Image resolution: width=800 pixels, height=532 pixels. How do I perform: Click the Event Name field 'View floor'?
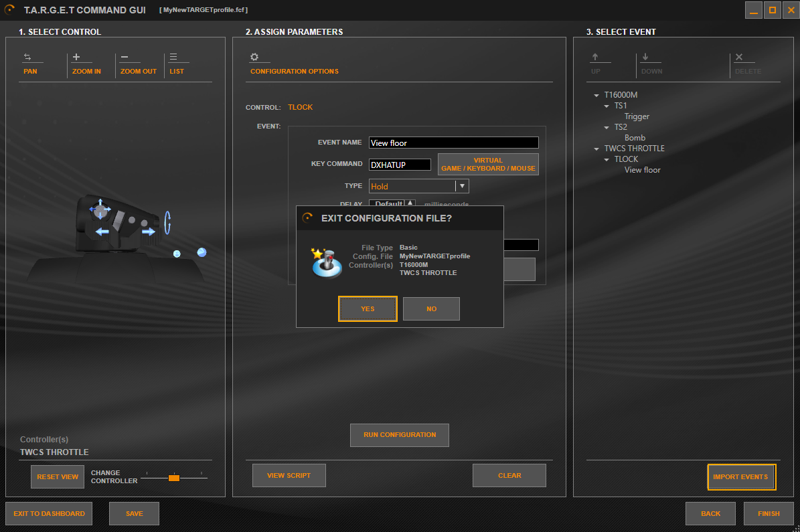click(454, 143)
